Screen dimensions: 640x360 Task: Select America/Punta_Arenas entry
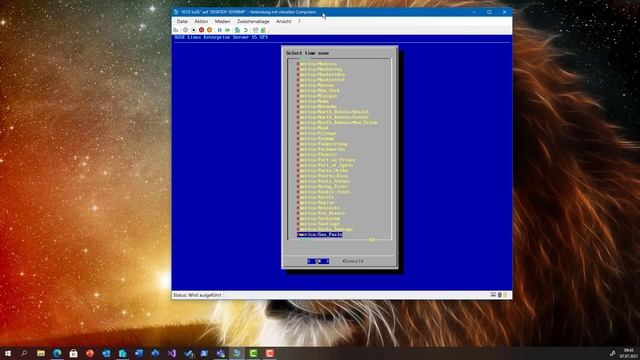[324, 181]
